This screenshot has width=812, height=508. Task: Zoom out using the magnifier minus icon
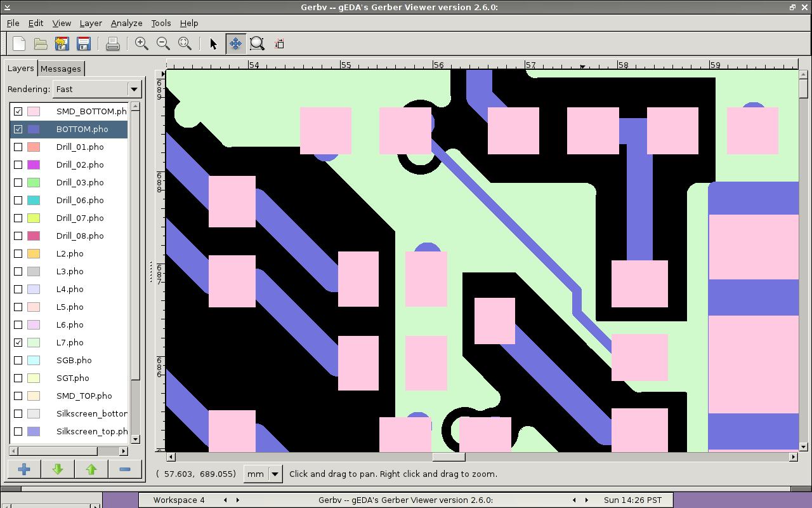tap(163, 44)
